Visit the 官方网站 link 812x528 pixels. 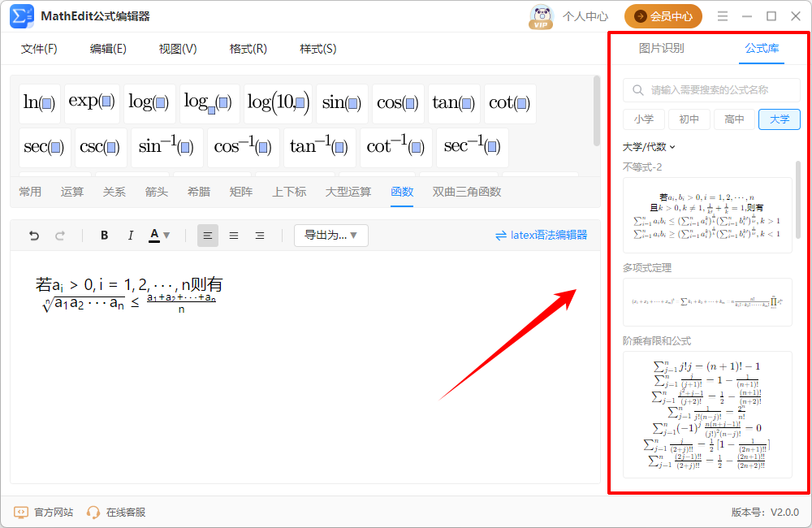[x=43, y=513]
